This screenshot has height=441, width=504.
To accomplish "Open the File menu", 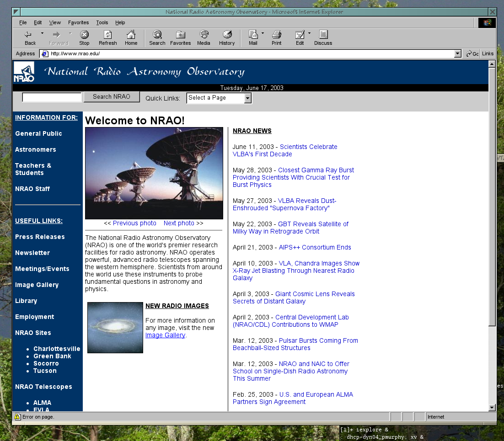I will pos(23,22).
